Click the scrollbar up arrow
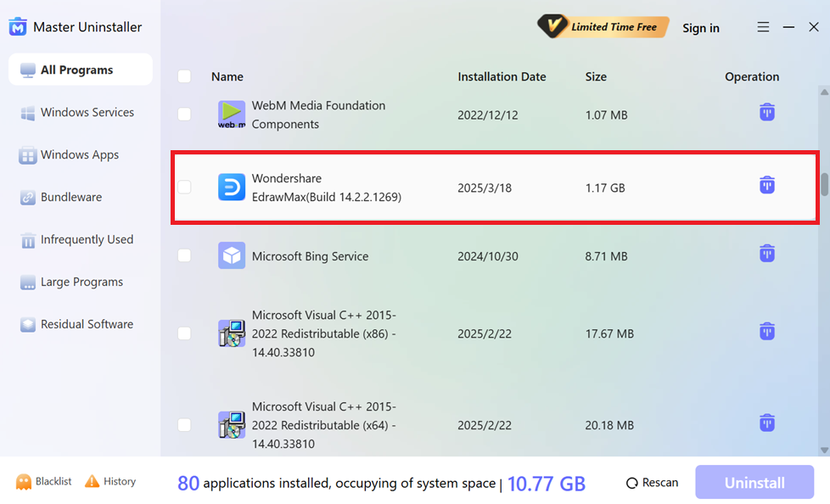Viewport: 830px width, 504px height. 824,92
